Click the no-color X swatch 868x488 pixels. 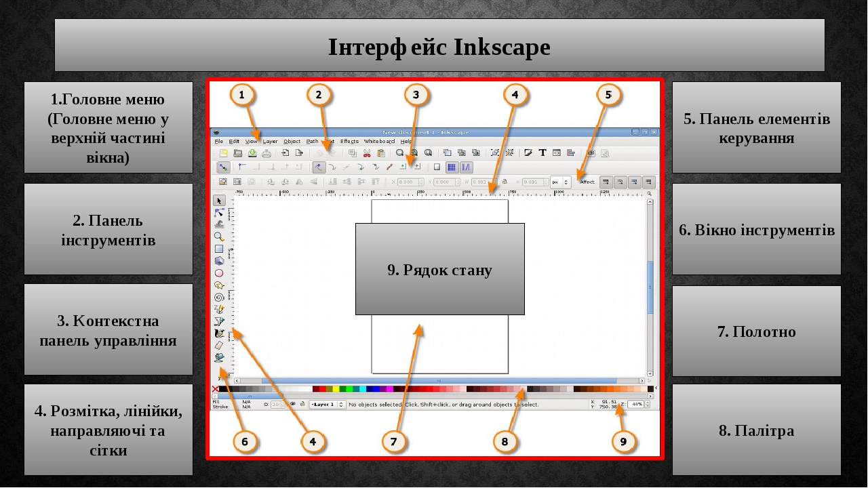click(215, 389)
